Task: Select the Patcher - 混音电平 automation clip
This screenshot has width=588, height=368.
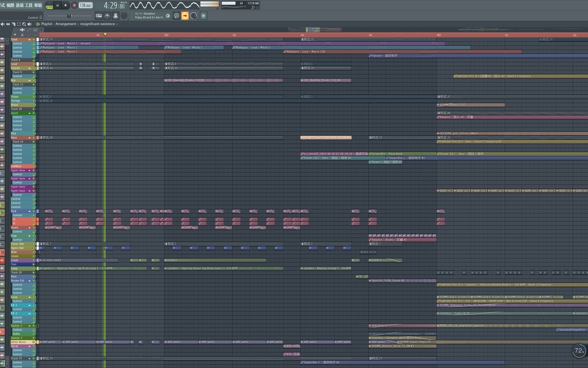Action: pos(478,56)
